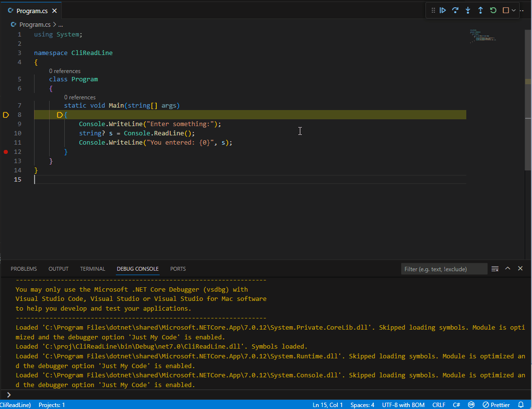Open the debug session dropdown chevron
This screenshot has width=532, height=409.
(514, 10)
